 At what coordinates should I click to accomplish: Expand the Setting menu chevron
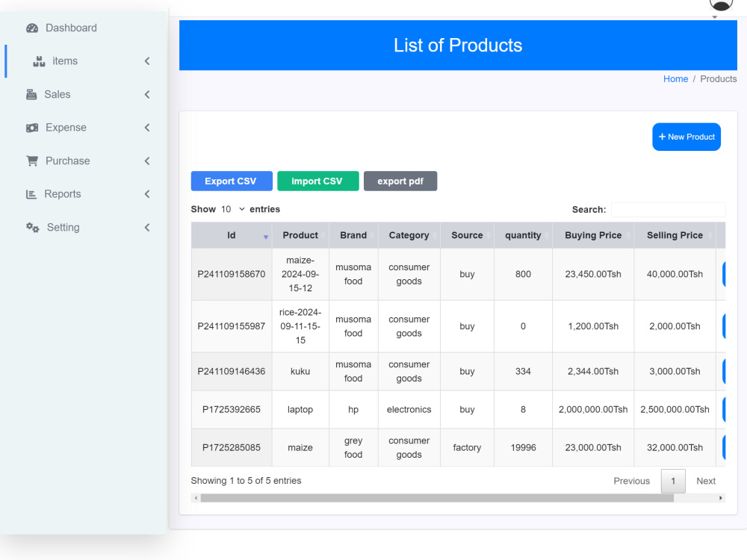[147, 228]
